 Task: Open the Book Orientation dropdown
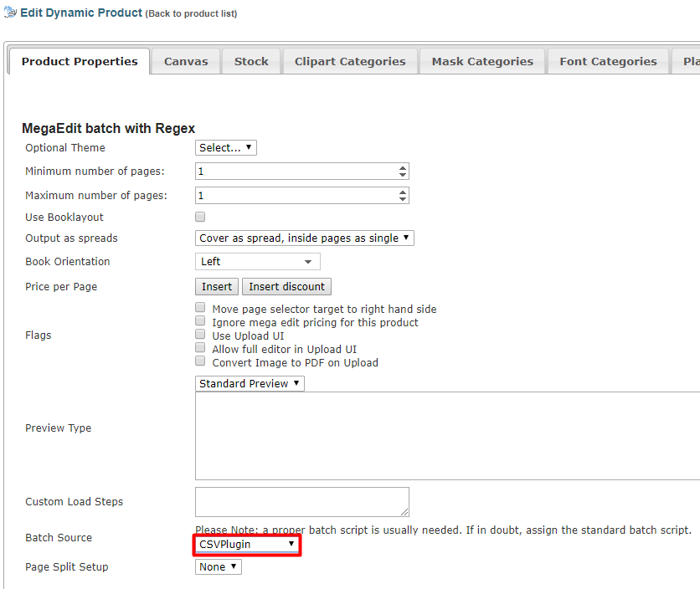coord(257,261)
